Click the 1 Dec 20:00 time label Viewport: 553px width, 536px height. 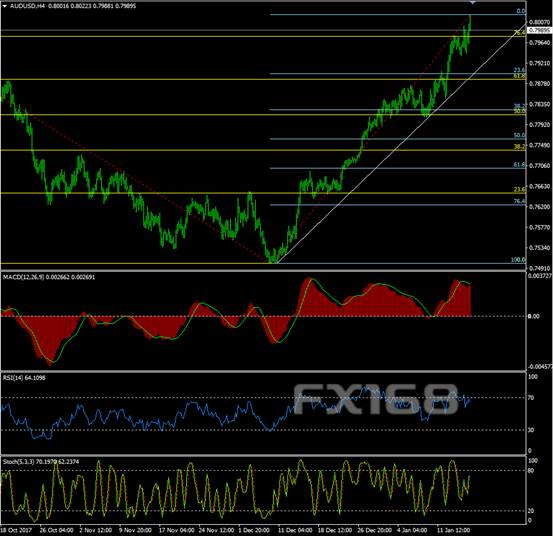[254, 530]
